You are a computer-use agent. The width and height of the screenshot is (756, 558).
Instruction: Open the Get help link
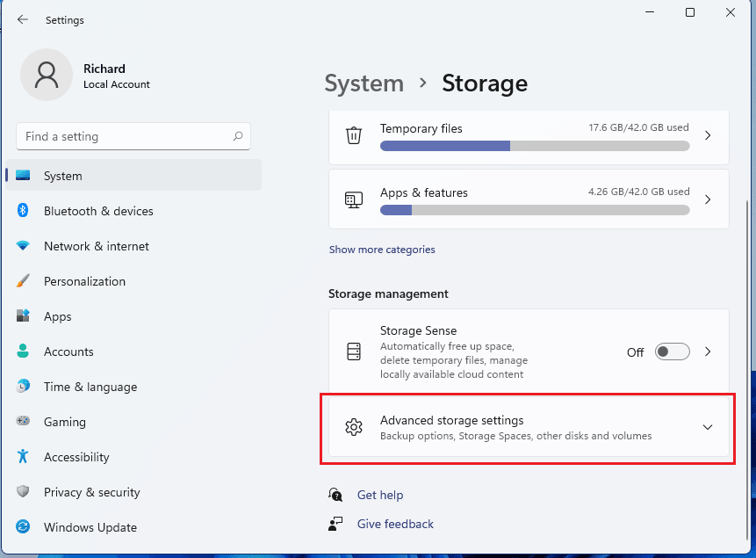pyautogui.click(x=380, y=495)
